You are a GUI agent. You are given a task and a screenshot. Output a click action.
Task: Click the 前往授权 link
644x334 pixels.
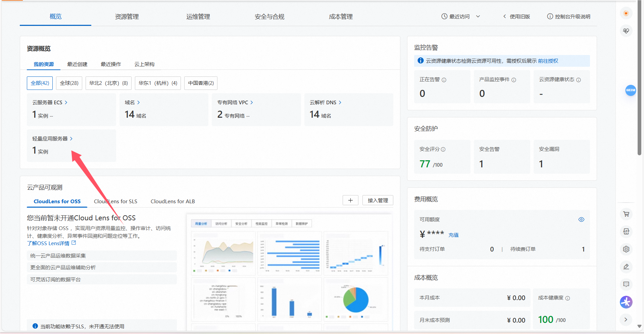pos(548,61)
